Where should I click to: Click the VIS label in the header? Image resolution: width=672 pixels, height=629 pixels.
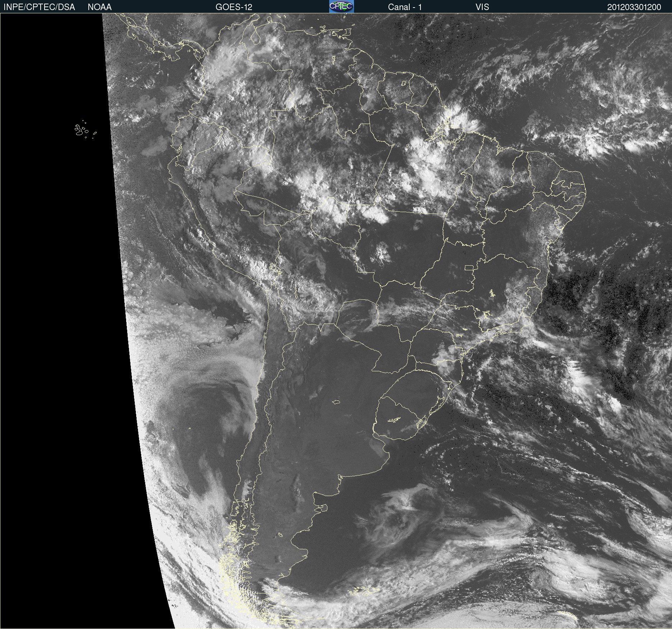482,7
